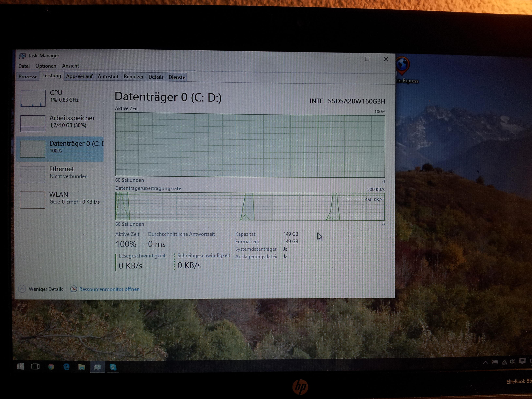This screenshot has height=399, width=532.
Task: Open the Ansicht menu
Action: (70, 66)
